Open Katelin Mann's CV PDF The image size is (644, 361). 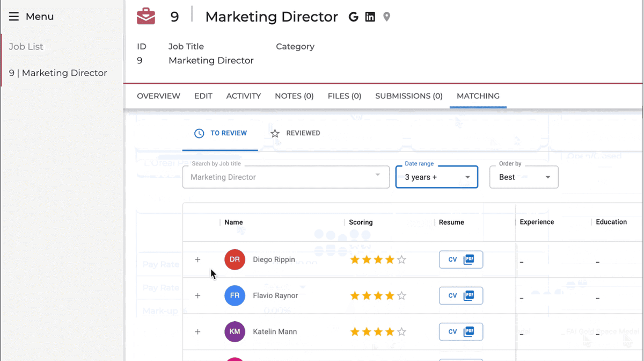point(460,331)
